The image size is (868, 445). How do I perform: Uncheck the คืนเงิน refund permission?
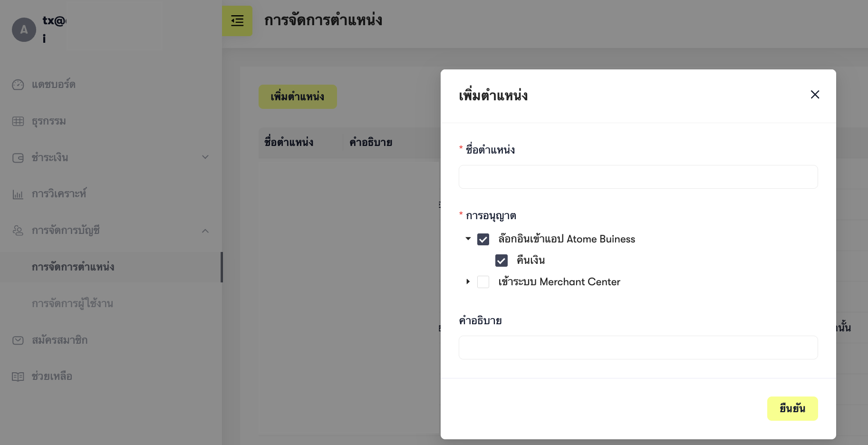click(x=502, y=261)
